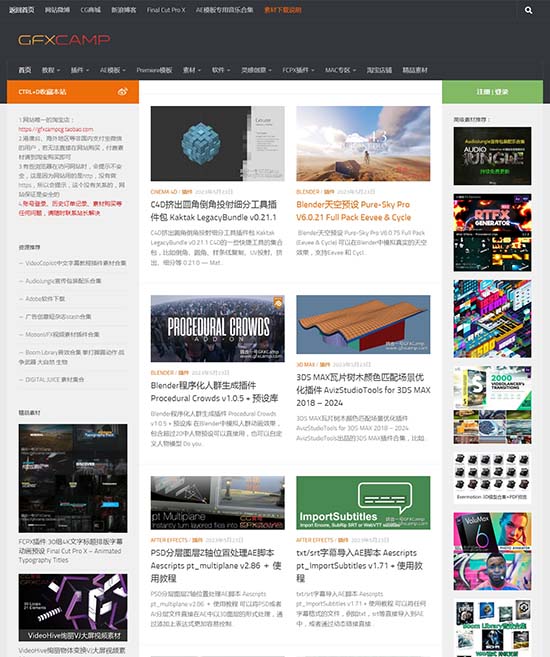
Task: Open the ImportSubtitles green thumbnail
Action: click(363, 503)
